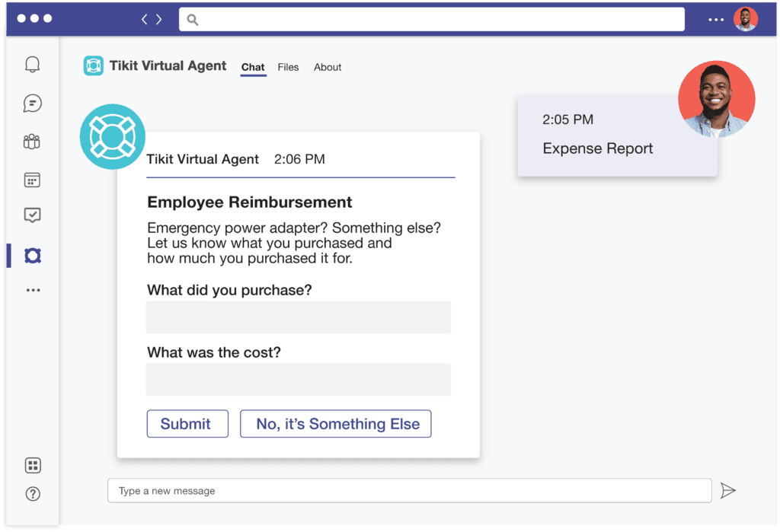The width and height of the screenshot is (780, 532).
Task: Click No, it's Something Else button
Action: (336, 424)
